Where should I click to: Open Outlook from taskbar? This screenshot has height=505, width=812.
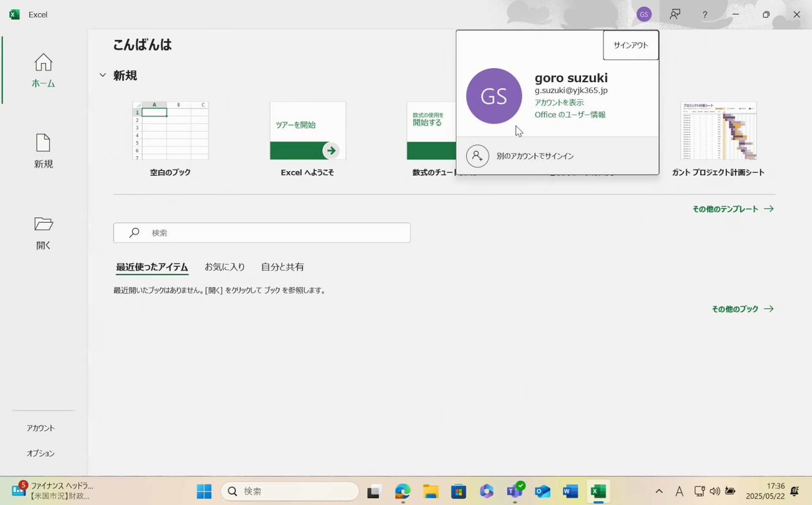[543, 491]
